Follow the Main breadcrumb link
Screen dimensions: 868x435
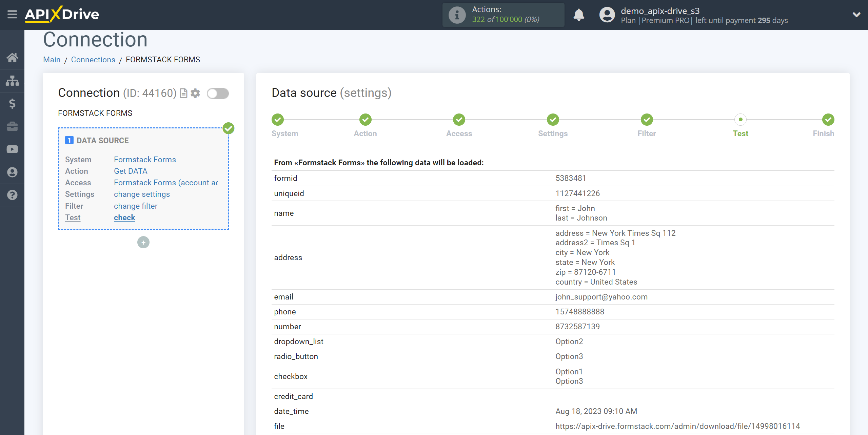coord(52,60)
